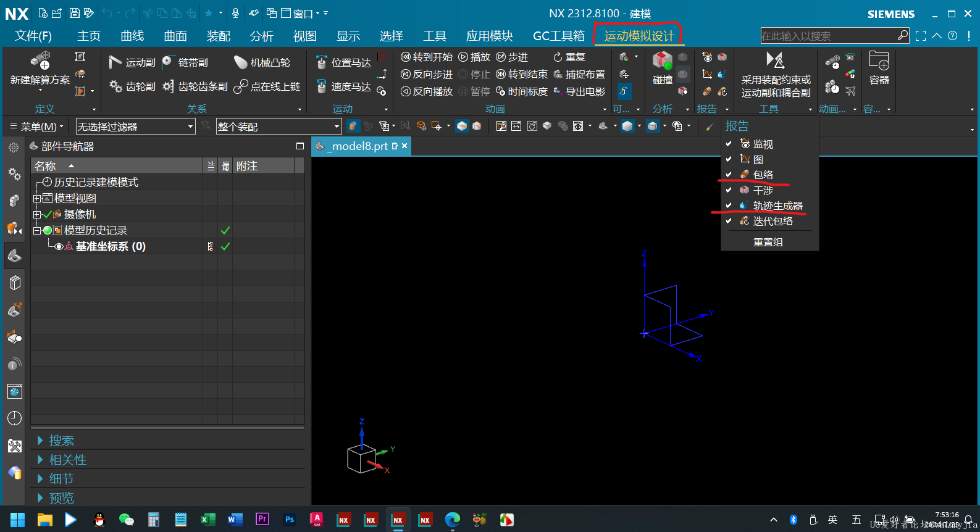980x532 pixels.
Task: Click the 步进 step forward button
Action: click(512, 57)
